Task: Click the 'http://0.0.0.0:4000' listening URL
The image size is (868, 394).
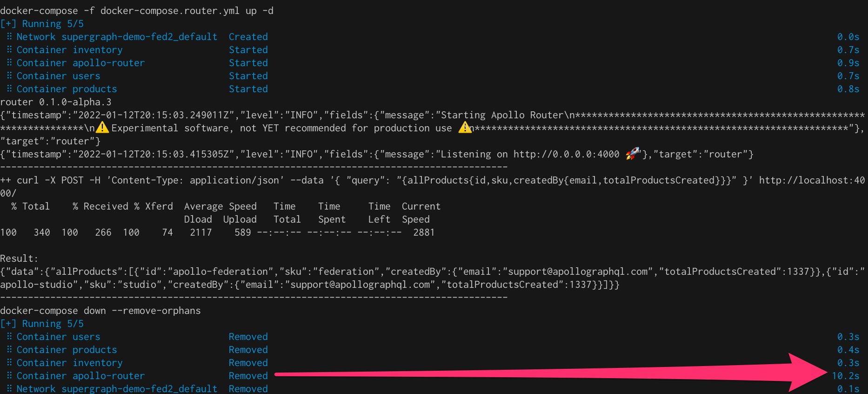Action: [x=566, y=154]
